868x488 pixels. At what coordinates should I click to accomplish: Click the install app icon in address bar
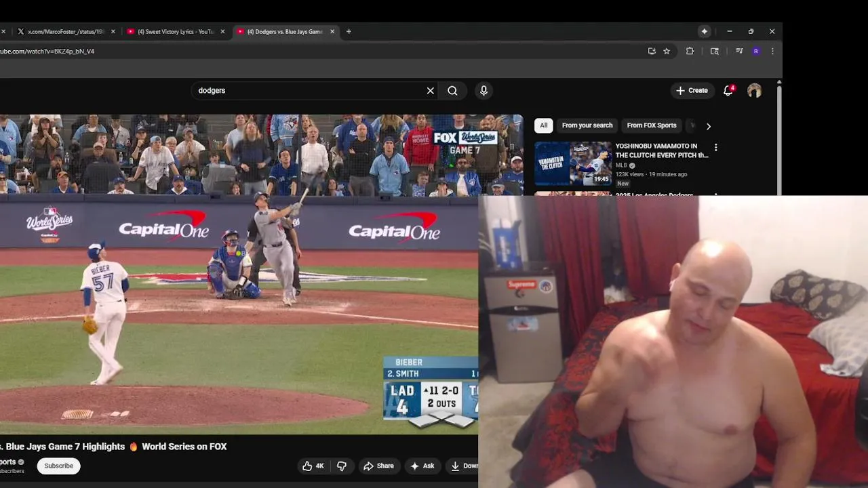point(652,51)
